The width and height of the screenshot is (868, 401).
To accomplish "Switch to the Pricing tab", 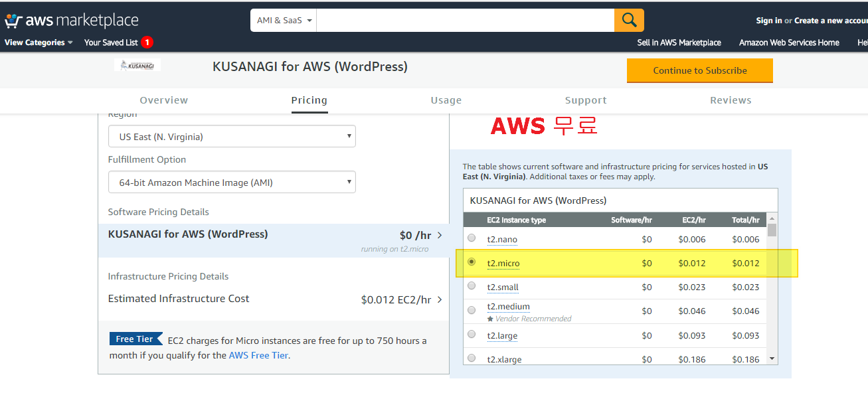I will click(309, 100).
